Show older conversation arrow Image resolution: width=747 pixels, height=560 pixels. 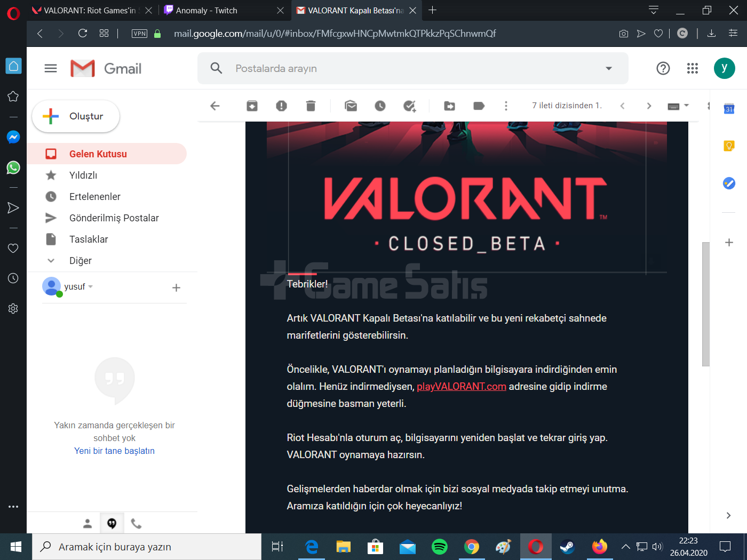pos(649,106)
